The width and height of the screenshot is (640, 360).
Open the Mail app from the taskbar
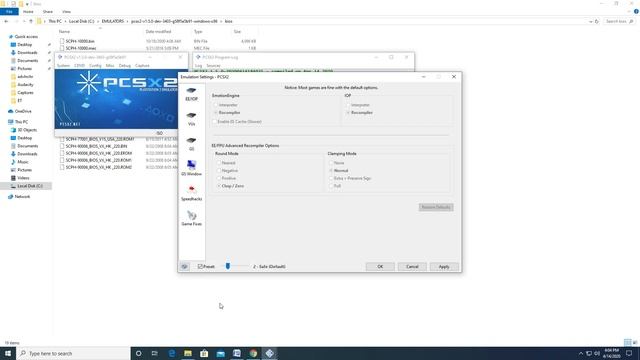(x=220, y=353)
